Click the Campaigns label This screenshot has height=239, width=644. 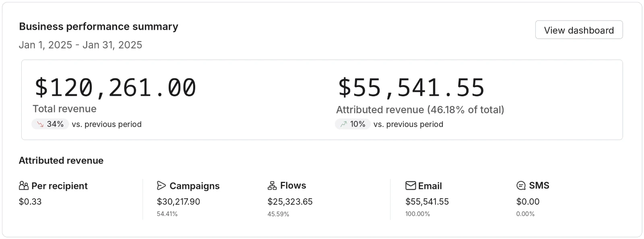[194, 186]
